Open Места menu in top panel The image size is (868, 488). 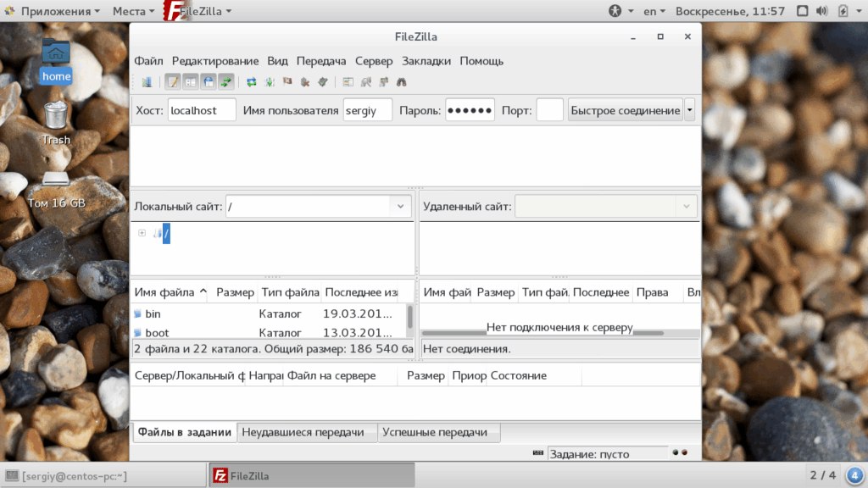point(133,11)
